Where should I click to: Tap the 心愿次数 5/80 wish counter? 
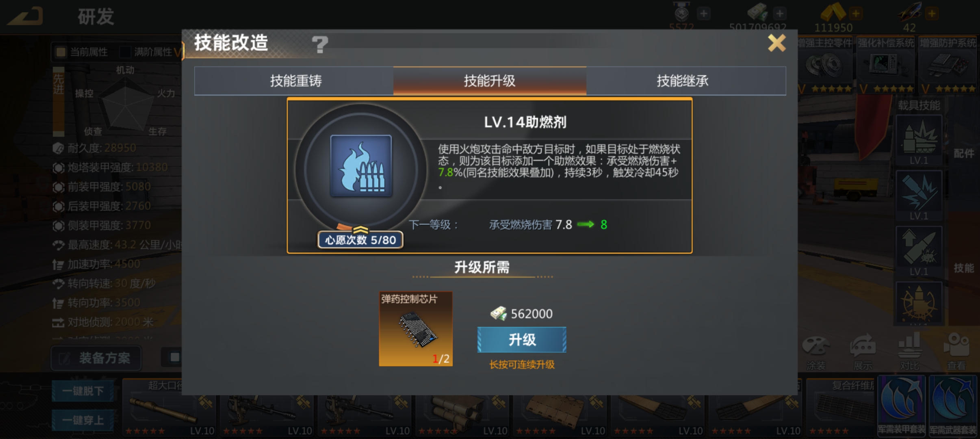tap(360, 240)
